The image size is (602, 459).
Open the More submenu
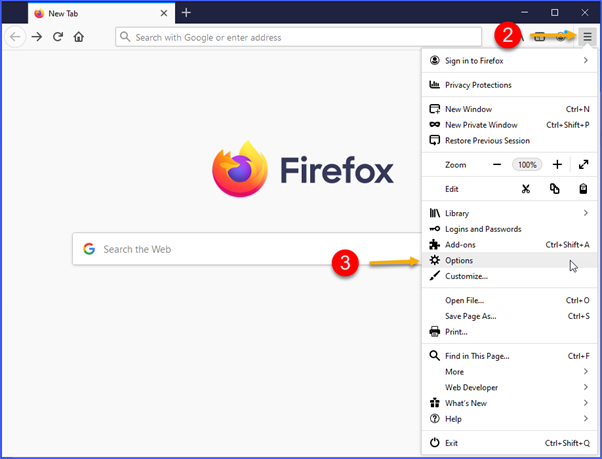click(509, 371)
